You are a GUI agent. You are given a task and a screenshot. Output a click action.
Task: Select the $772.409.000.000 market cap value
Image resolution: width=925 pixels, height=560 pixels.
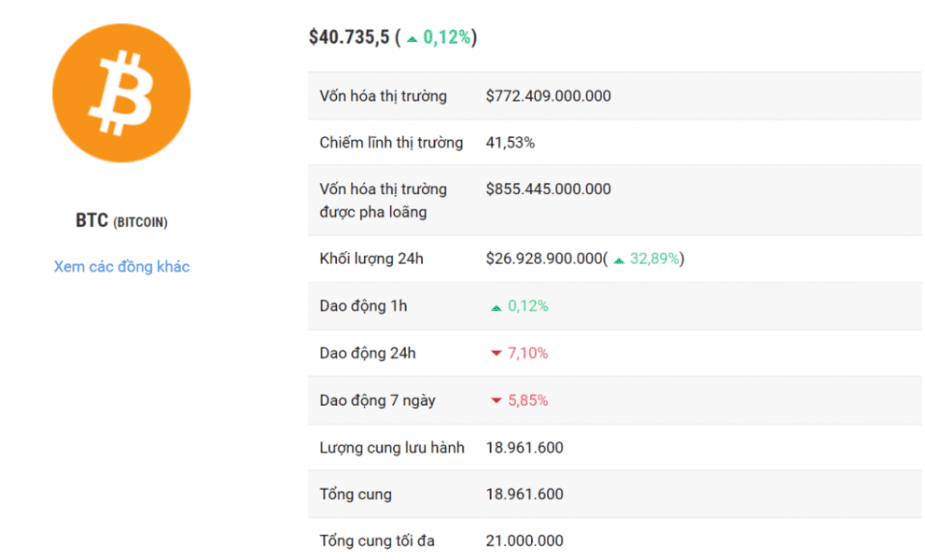pyautogui.click(x=548, y=95)
